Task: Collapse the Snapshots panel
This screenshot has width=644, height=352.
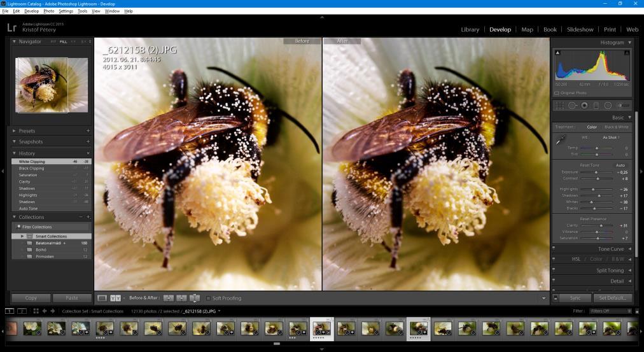Action: [x=15, y=141]
